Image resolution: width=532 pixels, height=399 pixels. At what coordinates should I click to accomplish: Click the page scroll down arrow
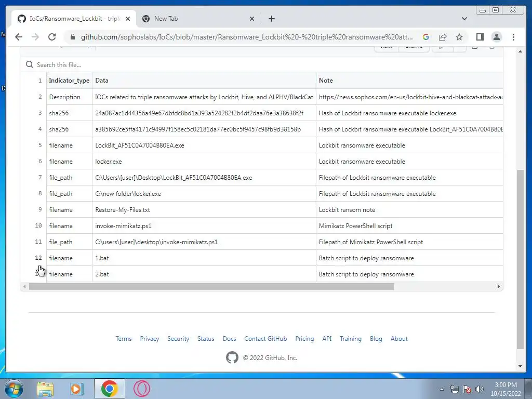(x=520, y=366)
